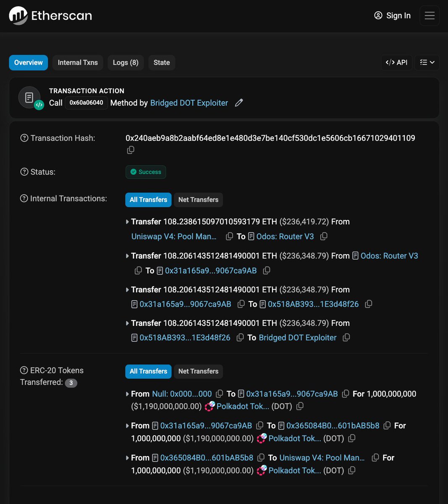Open the Internal Txns tab
Screen dimensions: 448x504
coord(78,63)
